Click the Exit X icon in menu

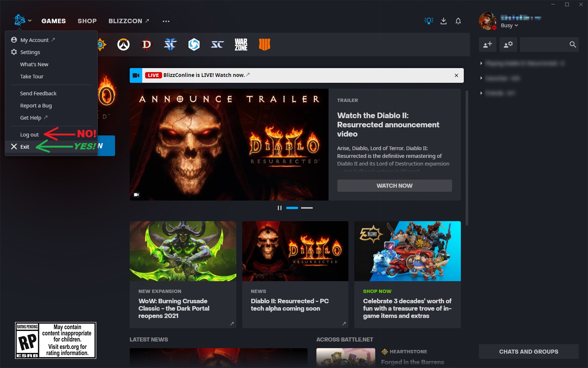pyautogui.click(x=14, y=146)
